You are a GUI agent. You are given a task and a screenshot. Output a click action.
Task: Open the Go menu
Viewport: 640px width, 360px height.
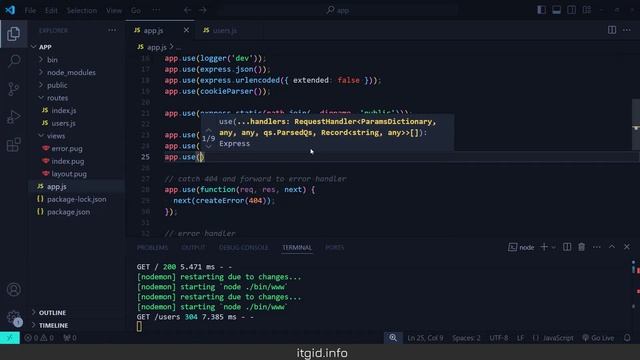point(136,10)
